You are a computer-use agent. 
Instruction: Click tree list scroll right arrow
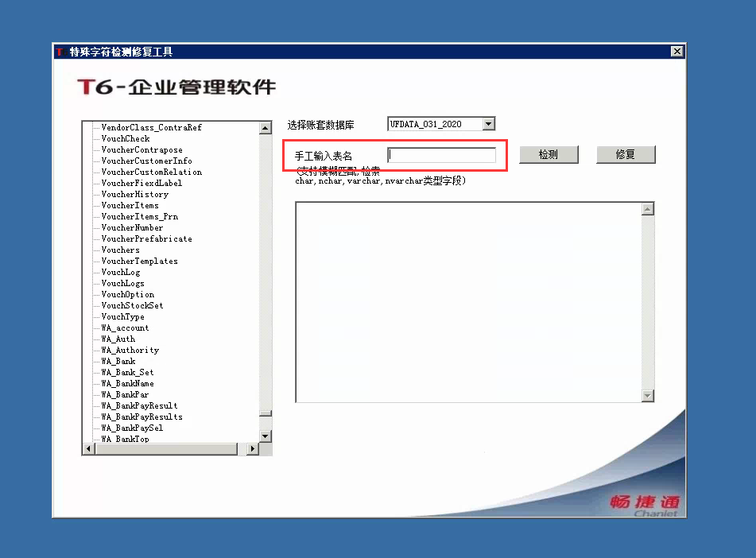tap(253, 449)
